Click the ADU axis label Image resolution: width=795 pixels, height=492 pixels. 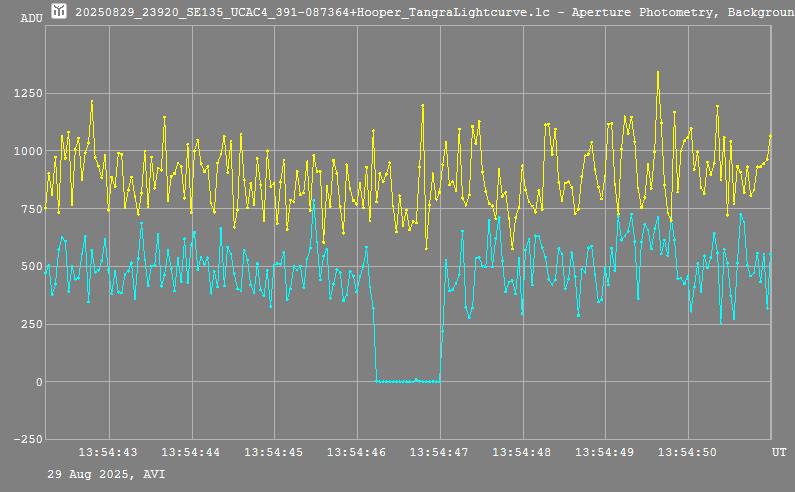(x=32, y=18)
